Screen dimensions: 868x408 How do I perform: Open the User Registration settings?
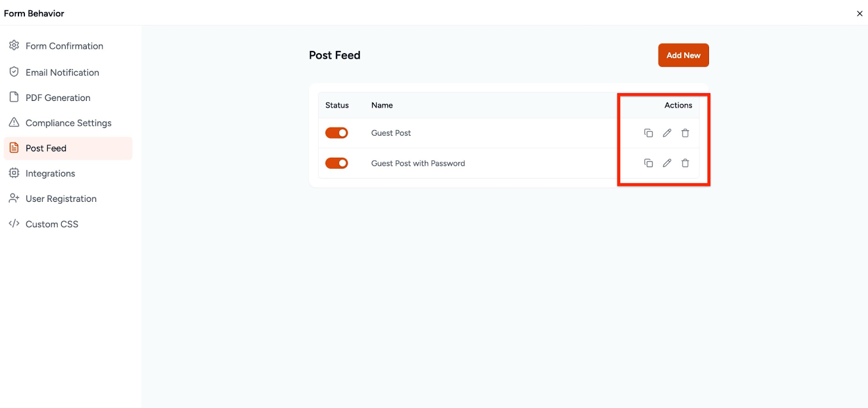click(61, 198)
